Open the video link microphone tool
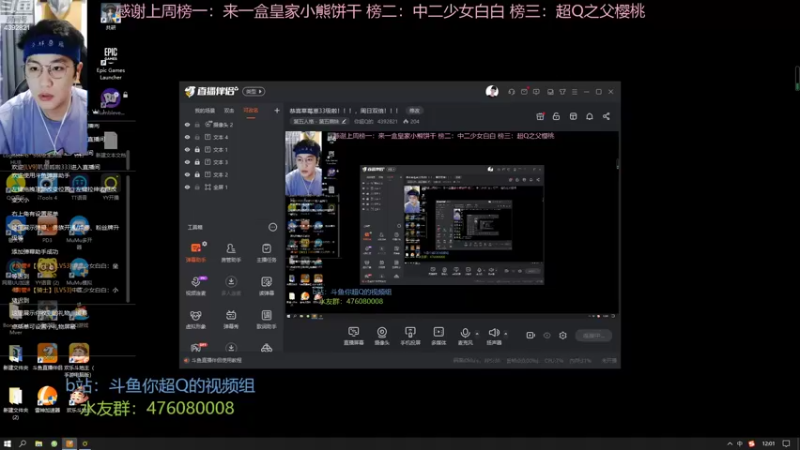This screenshot has width=800, height=450. pyautogui.click(x=196, y=286)
